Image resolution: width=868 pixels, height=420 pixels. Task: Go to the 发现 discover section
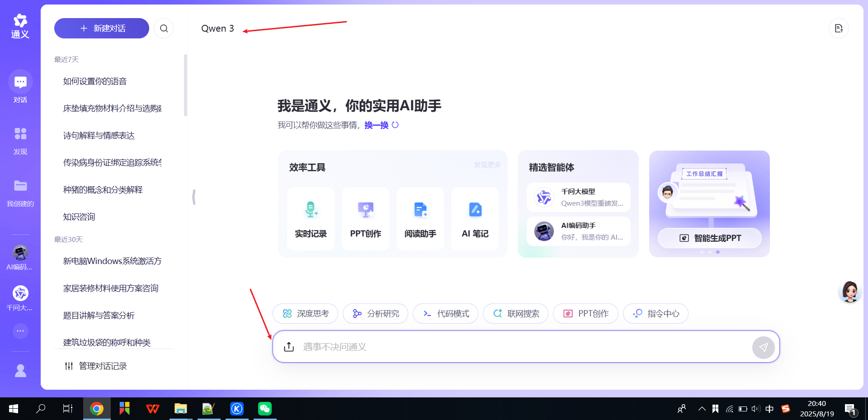point(20,141)
